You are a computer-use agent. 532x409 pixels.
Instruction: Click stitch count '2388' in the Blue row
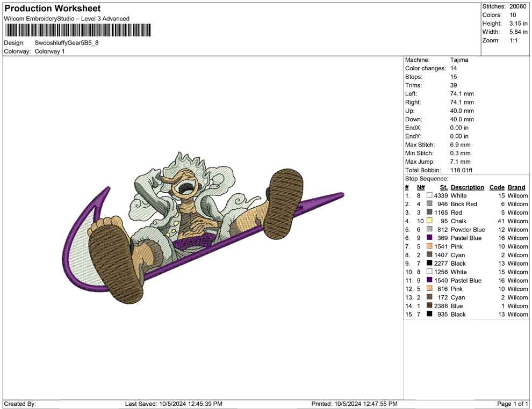click(x=441, y=305)
